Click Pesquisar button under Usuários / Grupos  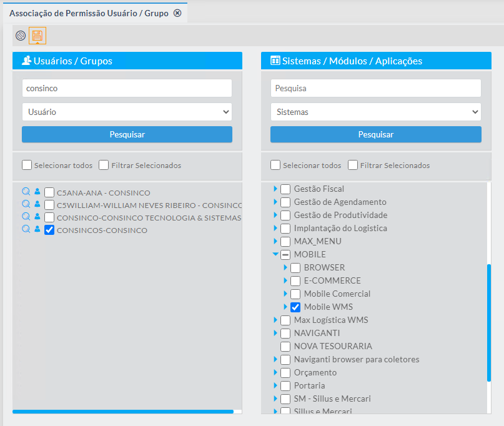coord(127,134)
